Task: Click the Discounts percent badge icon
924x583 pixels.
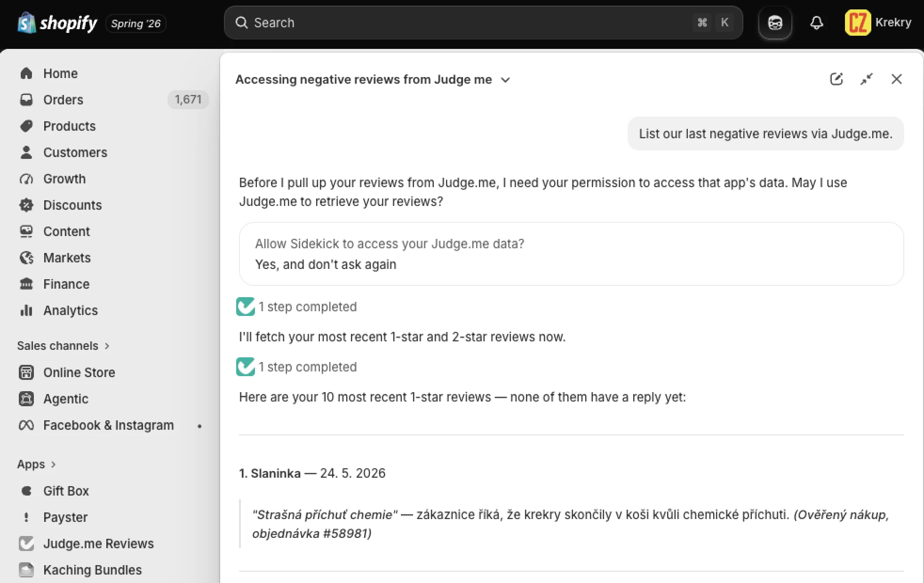Action: (26, 205)
